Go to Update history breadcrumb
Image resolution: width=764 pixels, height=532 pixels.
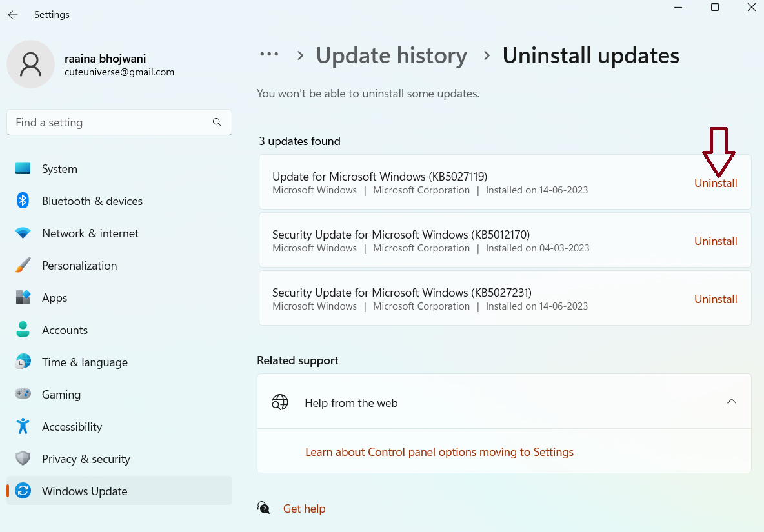tap(391, 56)
